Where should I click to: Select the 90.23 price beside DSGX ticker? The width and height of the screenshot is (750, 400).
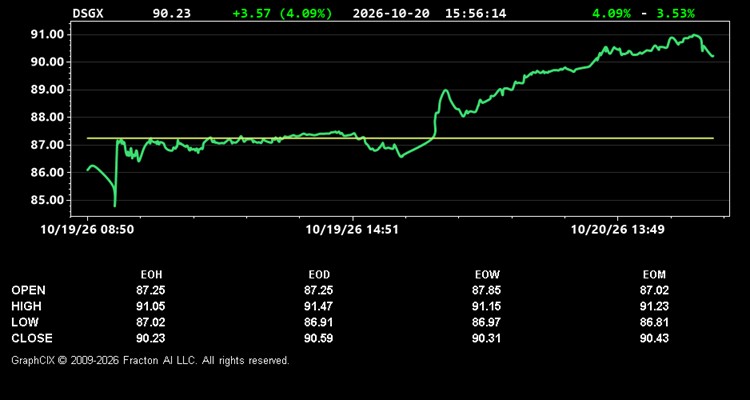[x=171, y=13]
